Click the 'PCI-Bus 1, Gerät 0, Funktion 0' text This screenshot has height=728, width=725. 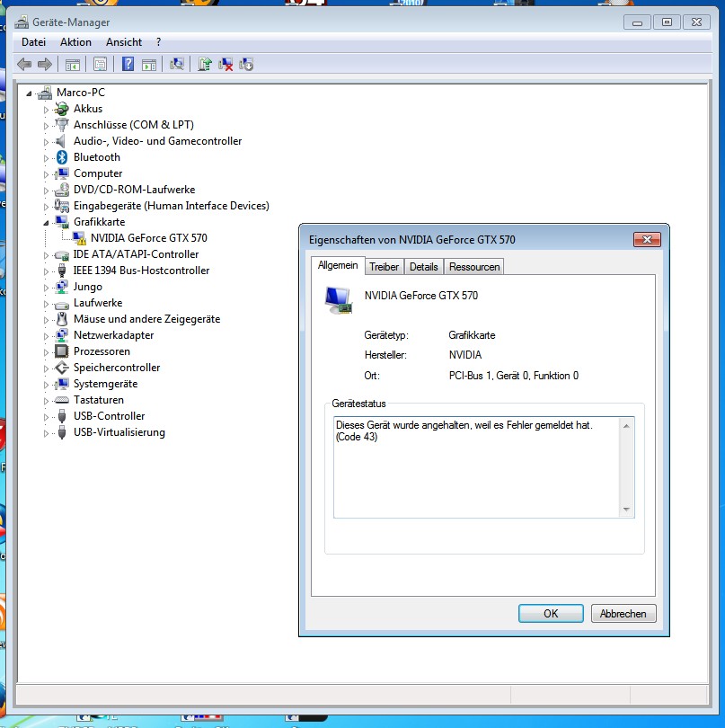pyautogui.click(x=513, y=376)
